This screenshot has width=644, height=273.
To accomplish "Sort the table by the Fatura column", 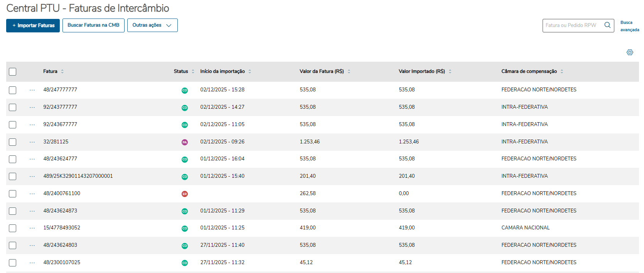I will [62, 71].
